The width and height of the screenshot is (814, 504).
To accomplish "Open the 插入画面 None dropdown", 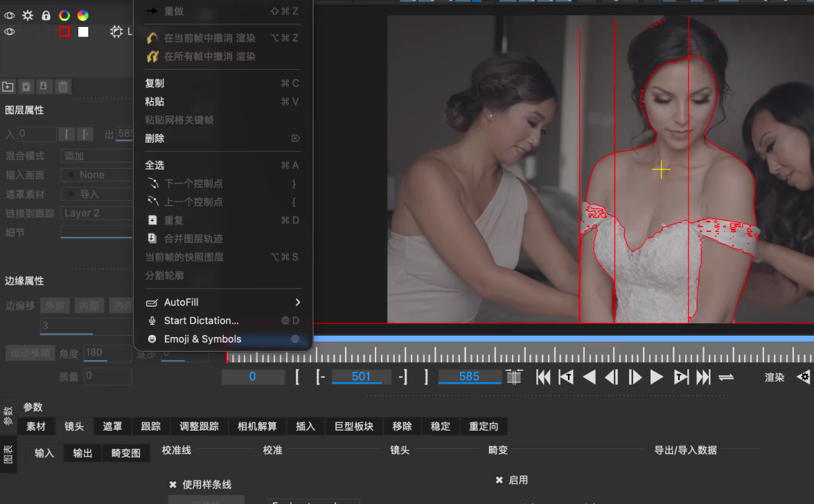I will (x=96, y=175).
